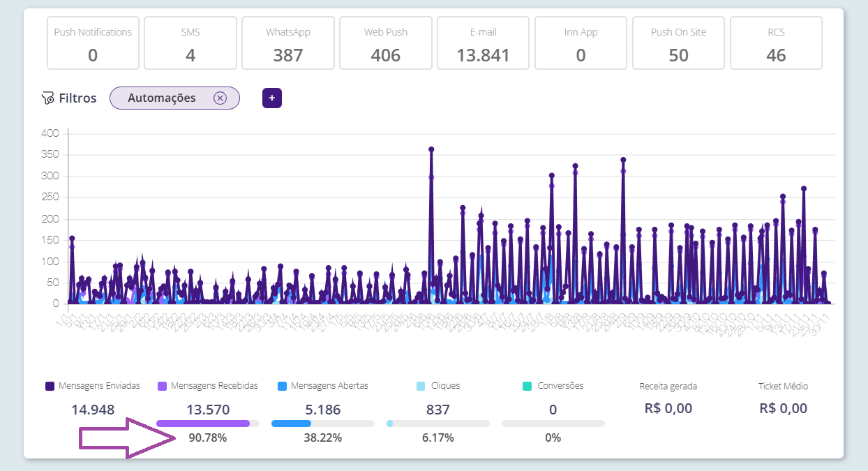Toggle the Cliques legend swatch
Image resolution: width=868 pixels, height=471 pixels.
click(421, 386)
